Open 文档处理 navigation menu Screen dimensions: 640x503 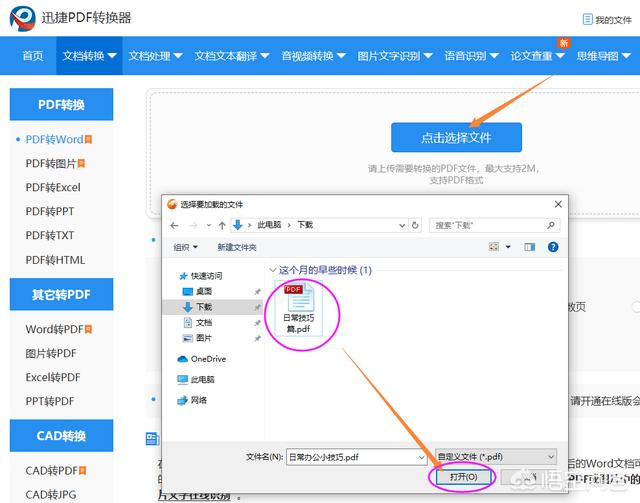pyautogui.click(x=156, y=56)
